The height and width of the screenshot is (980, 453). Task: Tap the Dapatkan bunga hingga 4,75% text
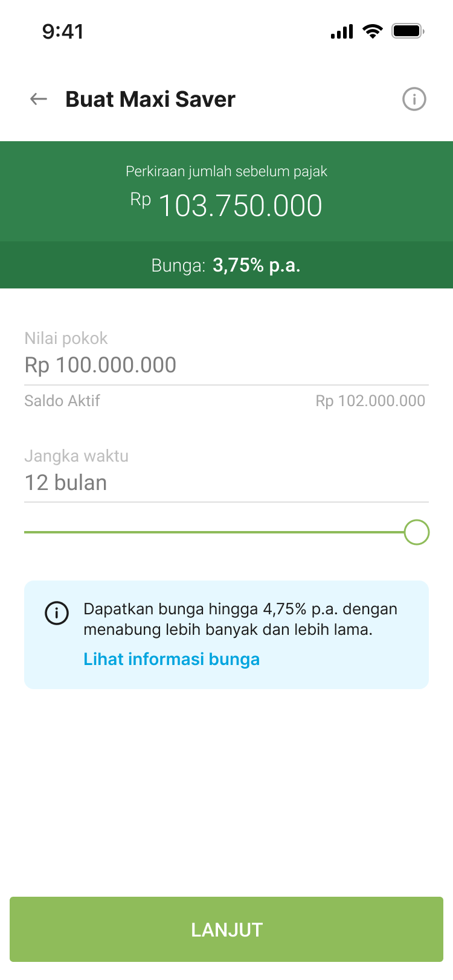[x=240, y=619]
